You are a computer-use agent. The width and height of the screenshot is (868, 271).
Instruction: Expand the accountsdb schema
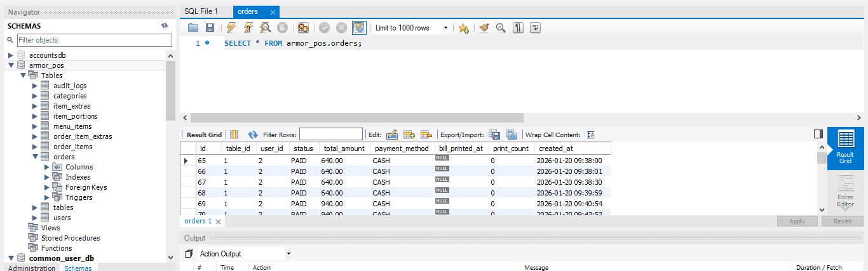pyautogui.click(x=11, y=55)
